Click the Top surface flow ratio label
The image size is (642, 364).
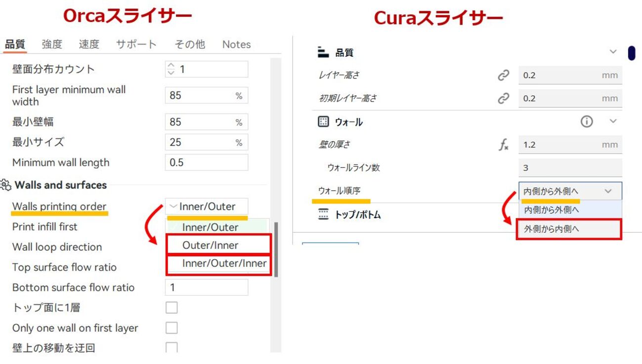[x=64, y=267]
